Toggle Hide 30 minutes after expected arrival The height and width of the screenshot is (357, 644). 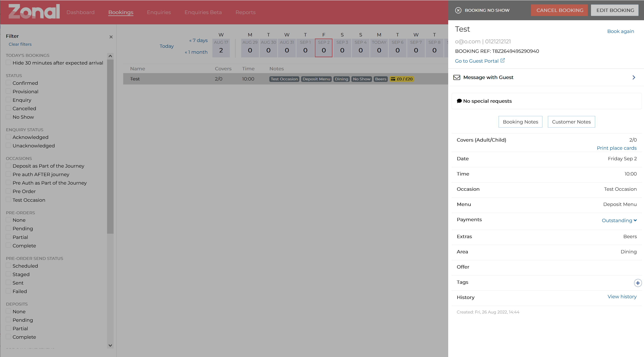click(8, 62)
